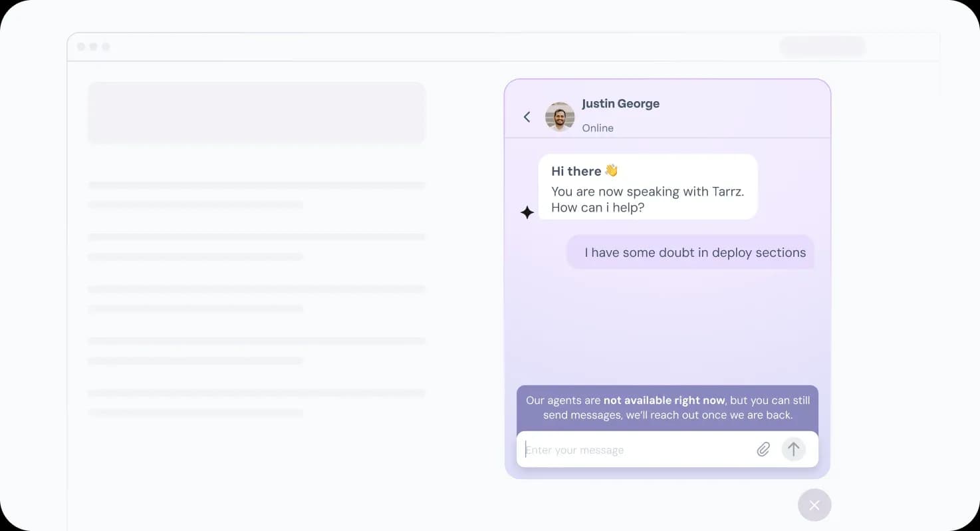
Task: Select the 'Hi there' greeting heading
Action: [x=576, y=171]
